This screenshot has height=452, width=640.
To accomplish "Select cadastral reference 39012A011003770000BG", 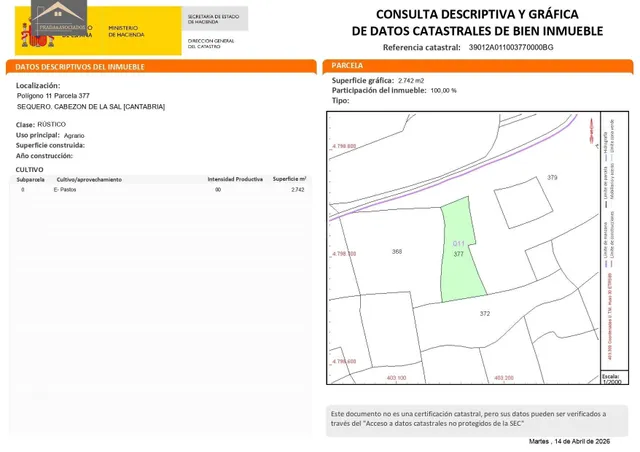I will click(x=511, y=47).
